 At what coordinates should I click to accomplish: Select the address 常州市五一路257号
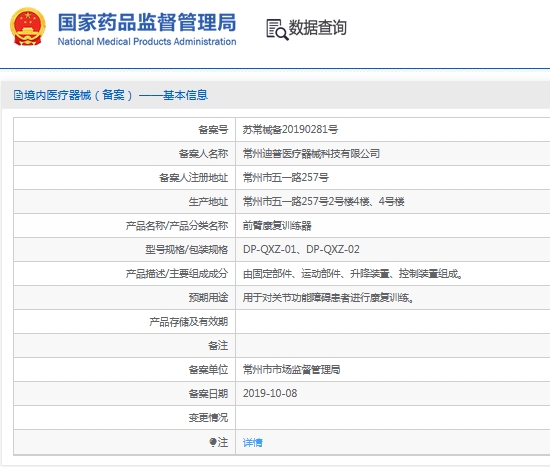click(x=286, y=177)
